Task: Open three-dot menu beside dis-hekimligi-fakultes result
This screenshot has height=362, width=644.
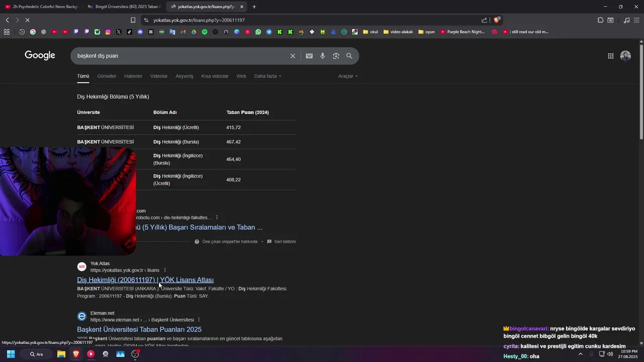Action: pyautogui.click(x=217, y=217)
